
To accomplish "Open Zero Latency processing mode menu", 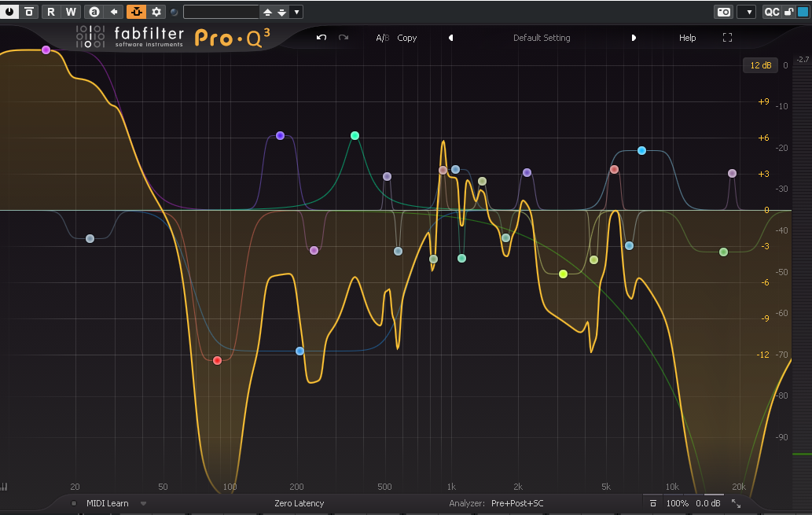I will pos(299,503).
